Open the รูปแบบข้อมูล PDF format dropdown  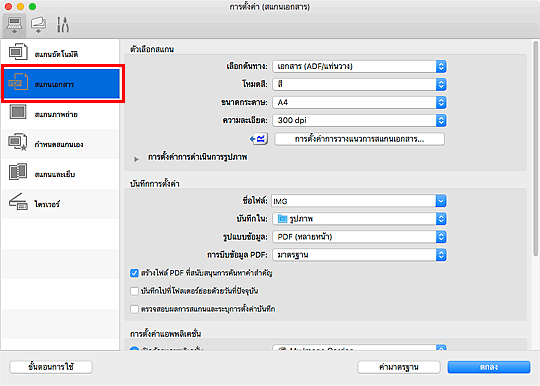tap(359, 237)
